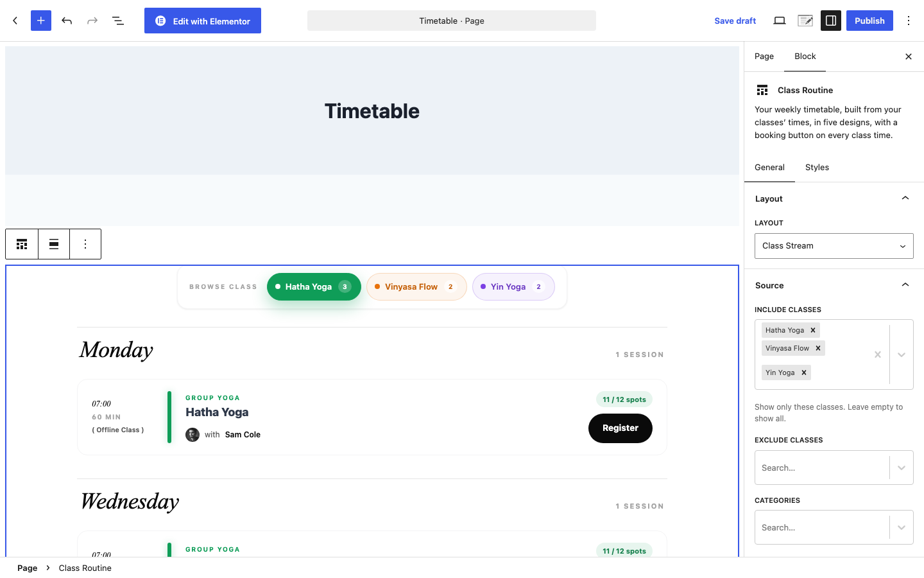Undo the last change
This screenshot has width=924, height=578.
pos(67,21)
